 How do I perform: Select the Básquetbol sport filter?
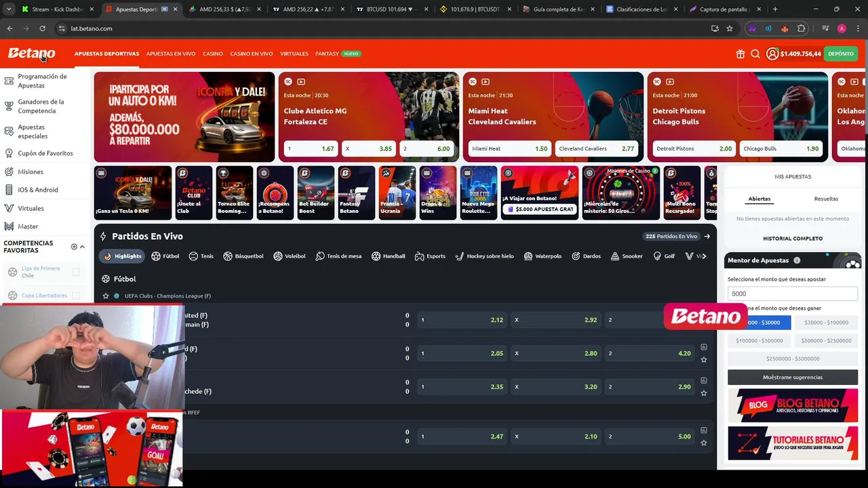pos(243,256)
